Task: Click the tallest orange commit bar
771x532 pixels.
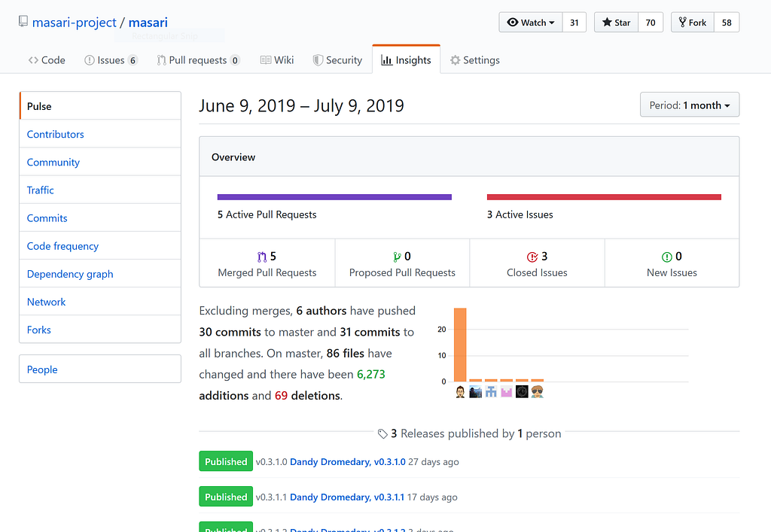Action: pos(460,345)
